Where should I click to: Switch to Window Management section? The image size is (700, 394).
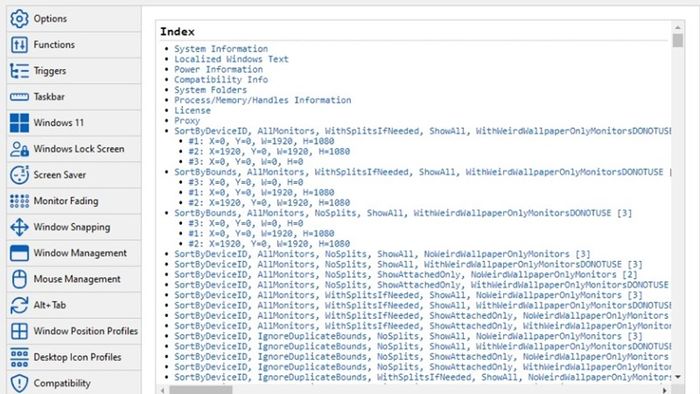(74, 253)
